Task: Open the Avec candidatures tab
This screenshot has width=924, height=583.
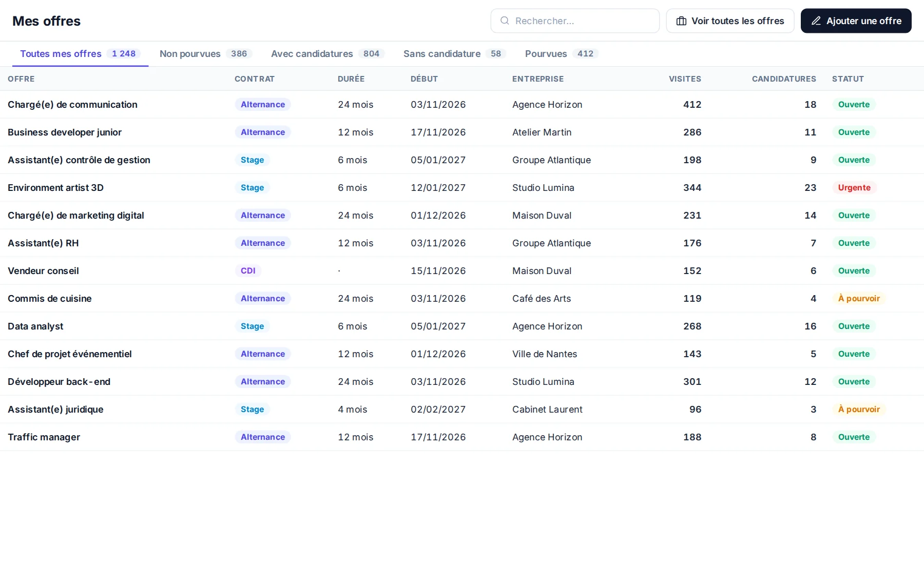Action: point(328,54)
